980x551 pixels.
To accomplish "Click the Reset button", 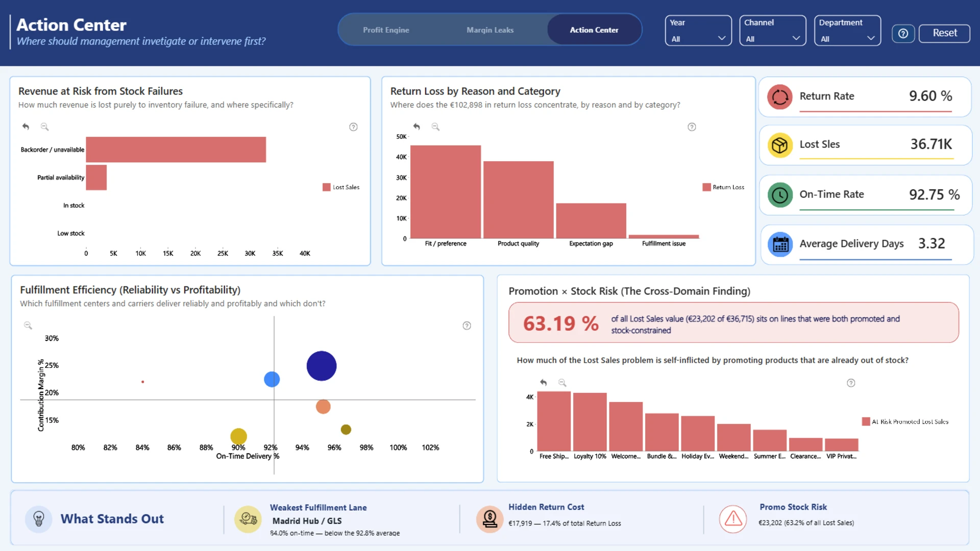I will (944, 33).
